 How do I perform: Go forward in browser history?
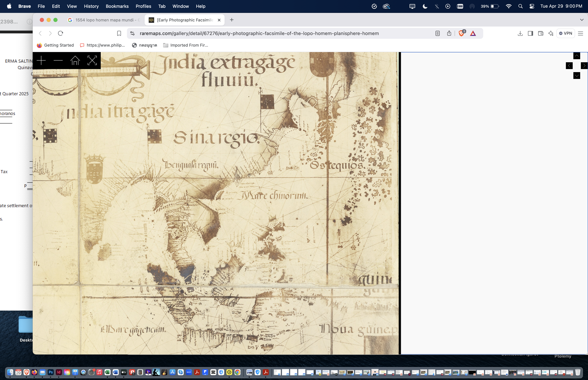(x=50, y=33)
